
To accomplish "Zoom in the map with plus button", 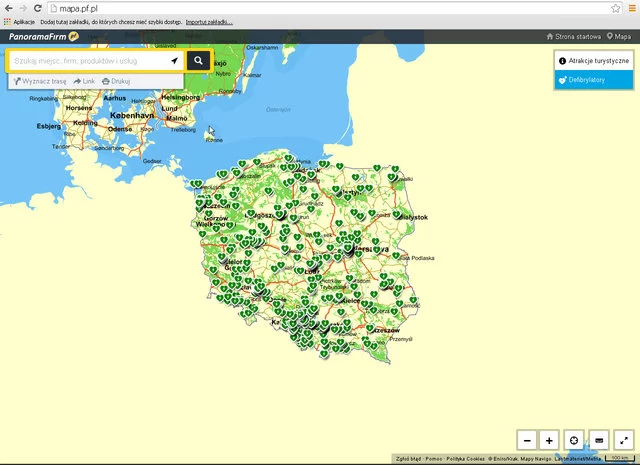I will coord(549,440).
